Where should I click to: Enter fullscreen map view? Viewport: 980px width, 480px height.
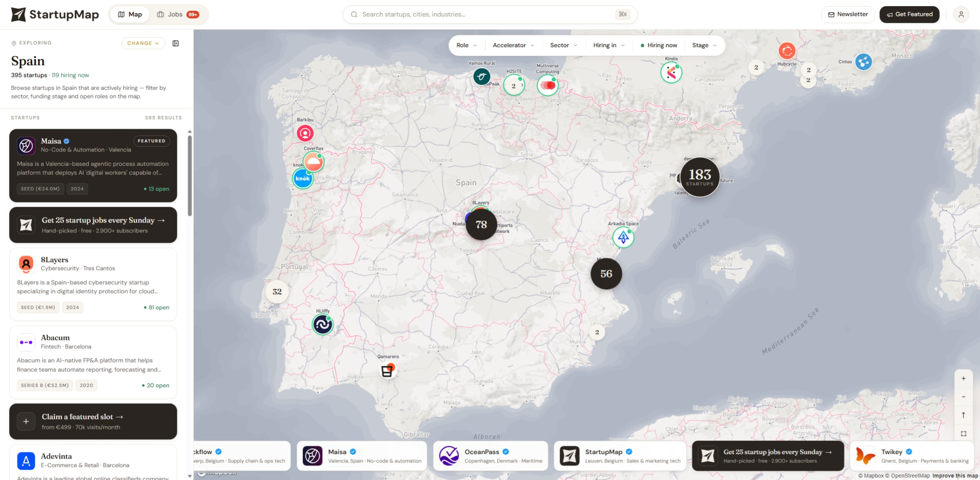click(x=963, y=434)
